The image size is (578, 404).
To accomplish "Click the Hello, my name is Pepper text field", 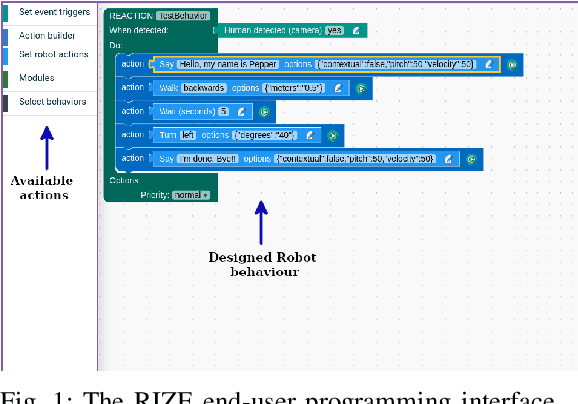I will (228, 64).
